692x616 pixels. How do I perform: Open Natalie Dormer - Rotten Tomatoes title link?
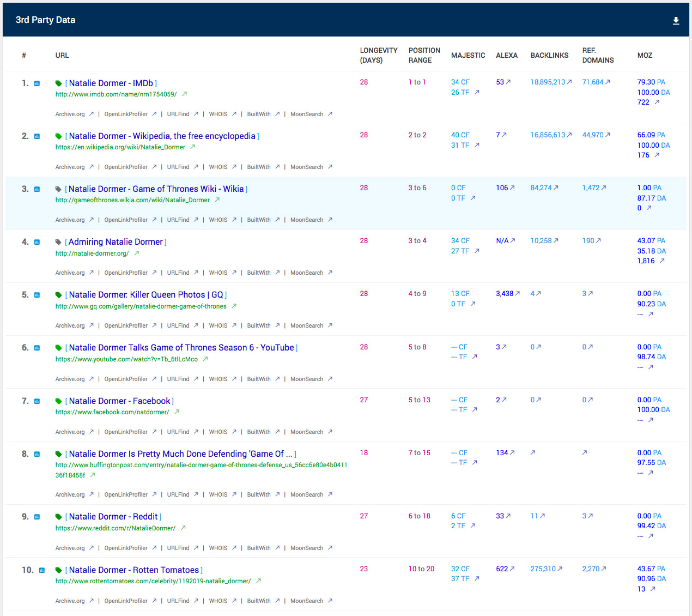134,570
